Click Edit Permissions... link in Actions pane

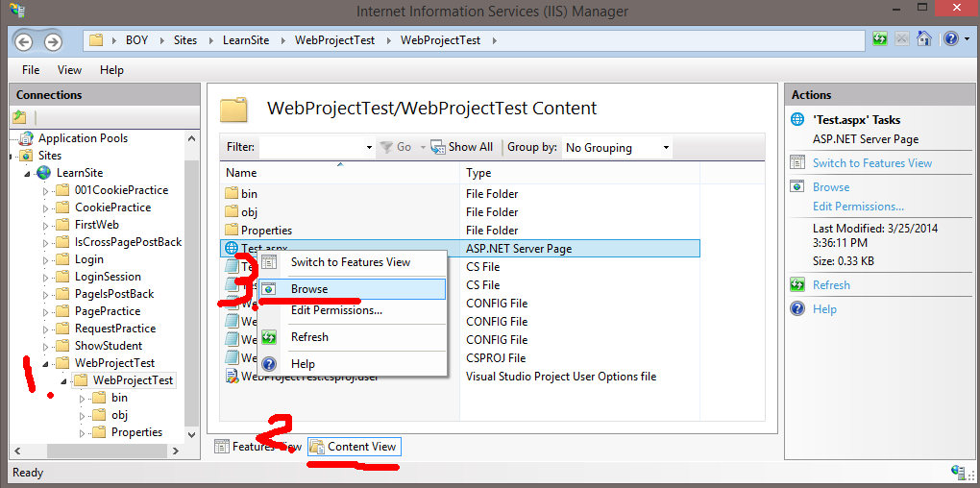tap(858, 207)
